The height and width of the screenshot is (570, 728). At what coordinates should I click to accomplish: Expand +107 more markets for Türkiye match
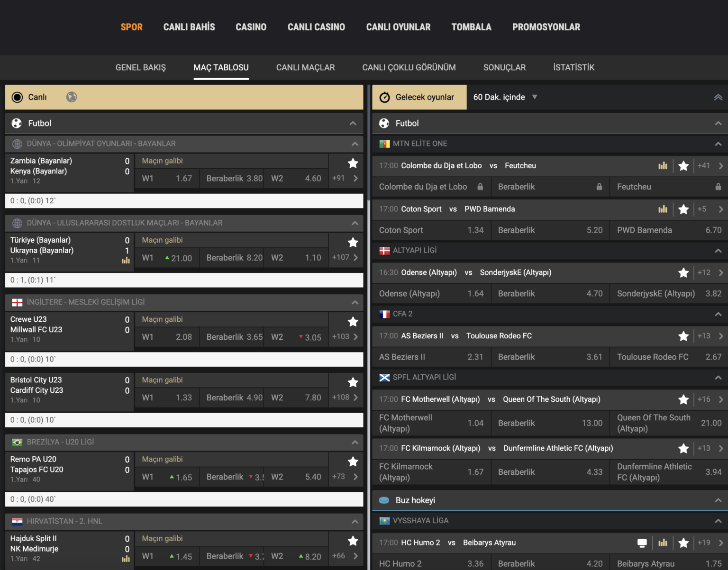[x=346, y=257]
